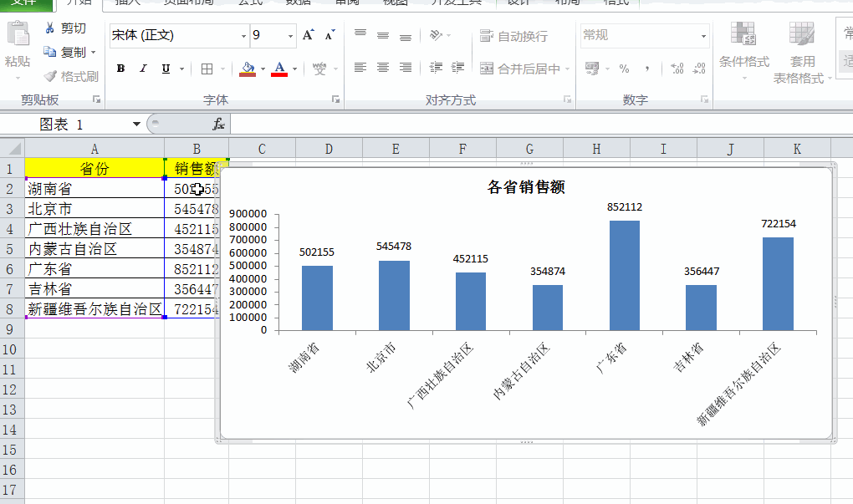The image size is (853, 504).
Task: Expand the copy options dropdown arrow
Action: tap(94, 52)
